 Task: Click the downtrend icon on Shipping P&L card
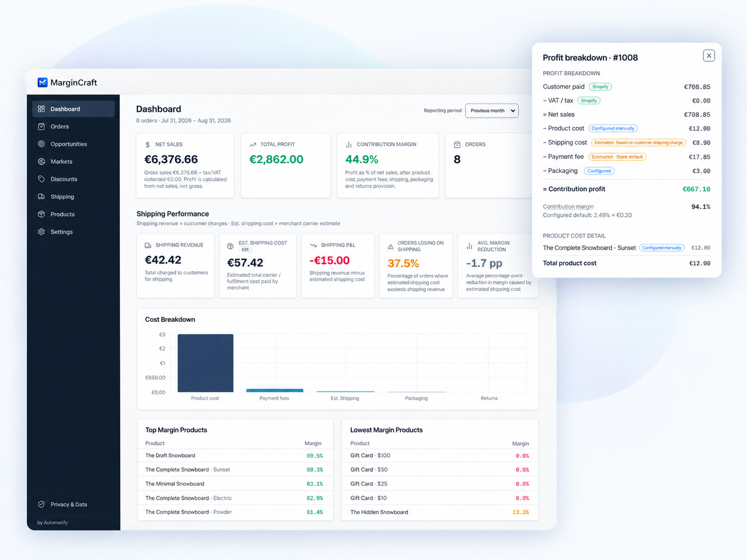coord(313,245)
